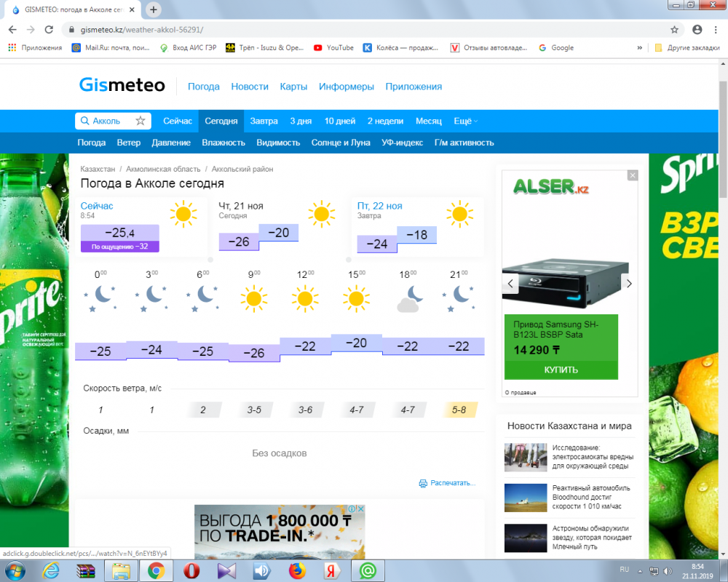
Task: Open the Карты top navigation link
Action: click(x=293, y=87)
